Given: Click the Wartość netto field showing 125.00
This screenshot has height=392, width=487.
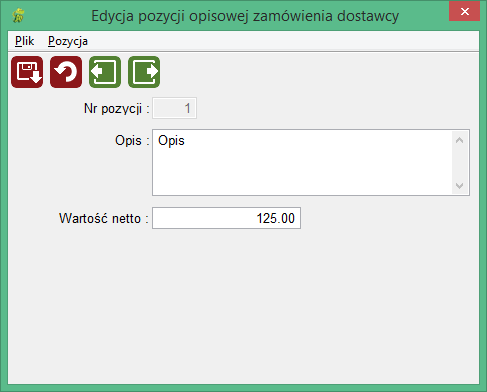Looking at the screenshot, I should 227,218.
